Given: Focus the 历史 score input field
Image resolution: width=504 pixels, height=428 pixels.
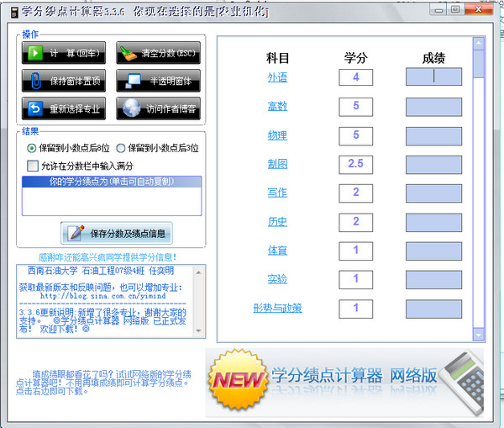Looking at the screenshot, I should coord(433,222).
